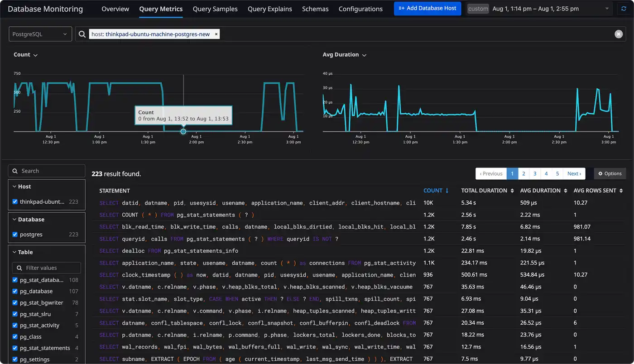Click Add Database Host button
The height and width of the screenshot is (364, 634).
[427, 8]
